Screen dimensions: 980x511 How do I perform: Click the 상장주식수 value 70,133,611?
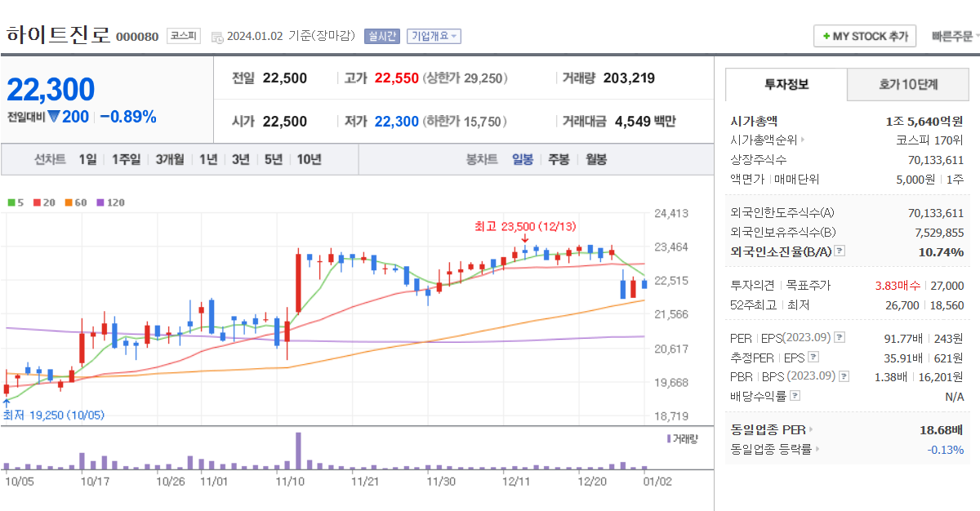click(x=936, y=160)
